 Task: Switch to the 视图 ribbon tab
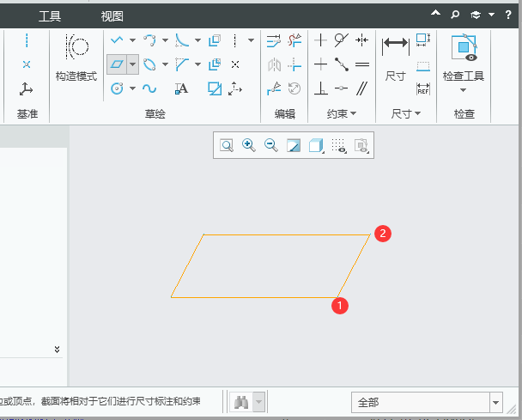[112, 15]
